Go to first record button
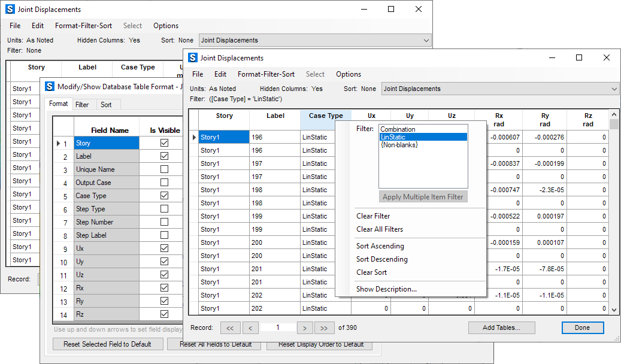Viewport: 621px width, 364px height. (232, 328)
